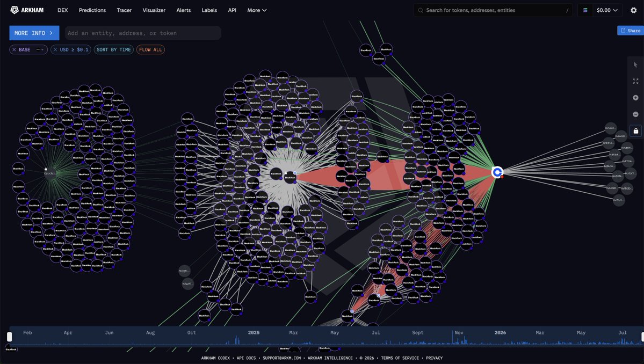
Task: Click the Solana network icon
Action: 585,10
